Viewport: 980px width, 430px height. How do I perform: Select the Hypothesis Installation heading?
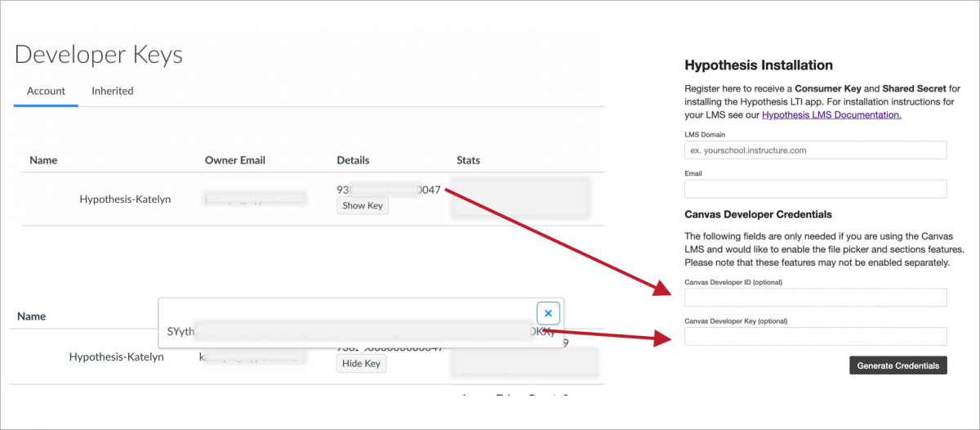click(x=759, y=65)
